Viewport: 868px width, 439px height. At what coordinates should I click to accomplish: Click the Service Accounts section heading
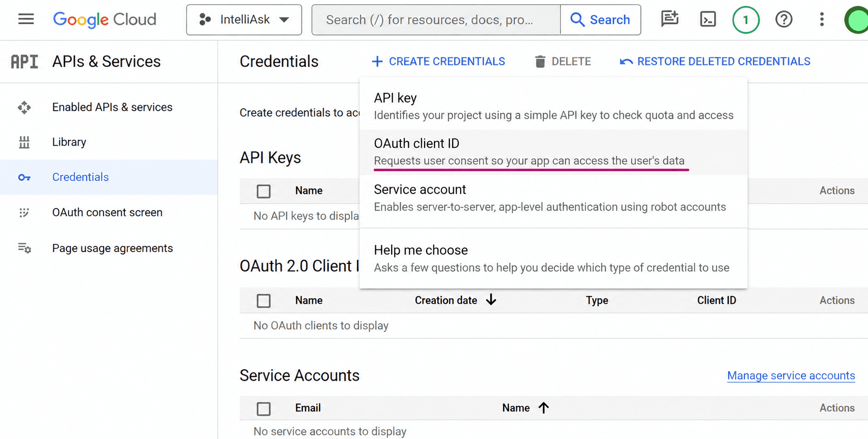tap(300, 376)
